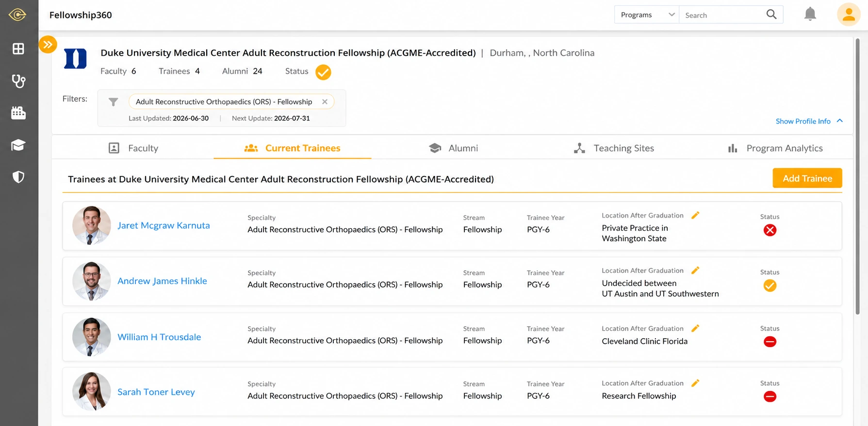Open Sarah Toner Levey profile link
Image resolution: width=868 pixels, height=426 pixels.
156,392
